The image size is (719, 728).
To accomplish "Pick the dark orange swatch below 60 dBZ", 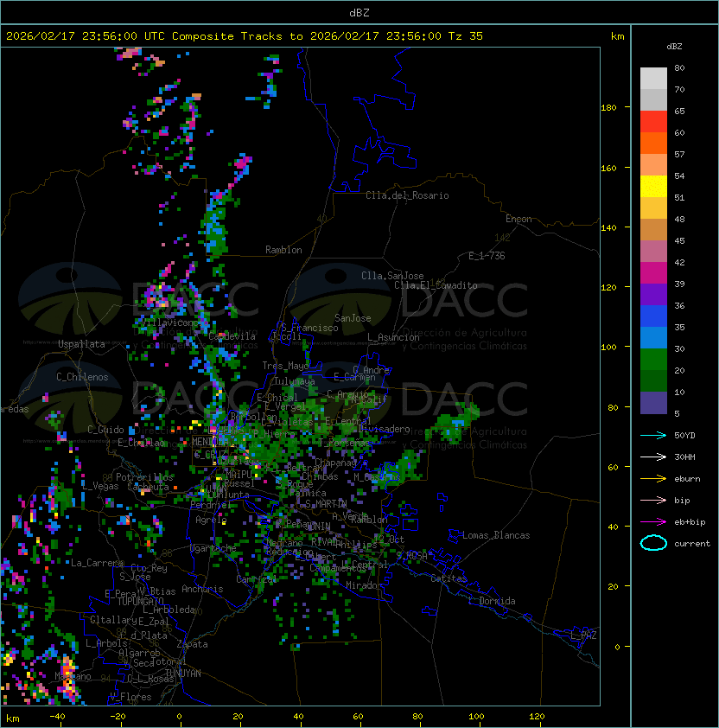I will point(653,144).
